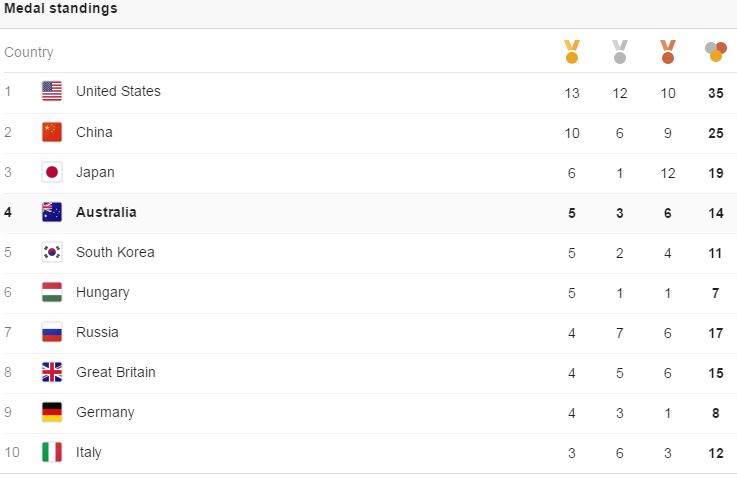This screenshot has height=479, width=737.
Task: Click the Italy flag icon
Action: tap(52, 452)
